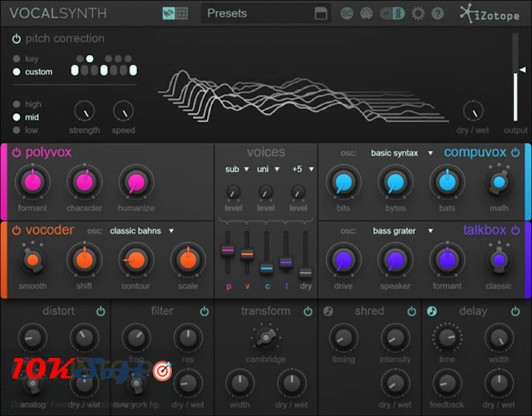The width and height of the screenshot is (532, 416).
Task: Click the talkbox t mix fader
Action: coord(286,263)
